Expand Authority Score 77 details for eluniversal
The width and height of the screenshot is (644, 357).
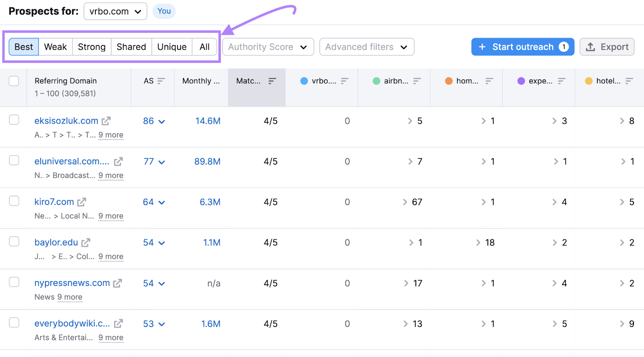(162, 162)
